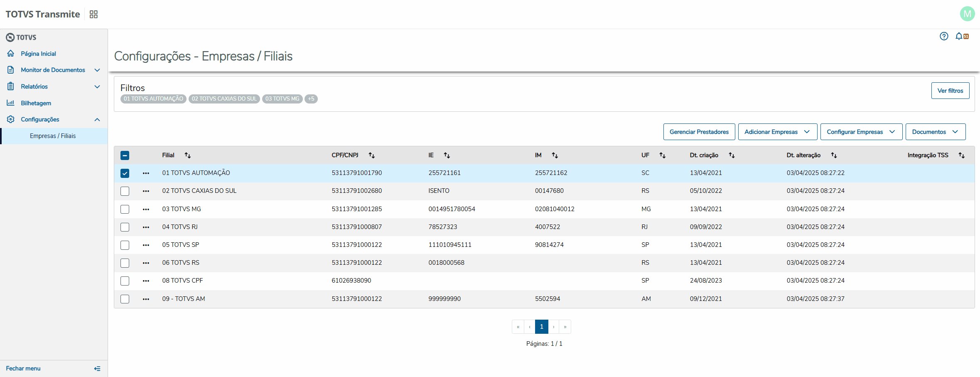
Task: Open the apps grid icon beside TOTVS Transmite
Action: (93, 14)
